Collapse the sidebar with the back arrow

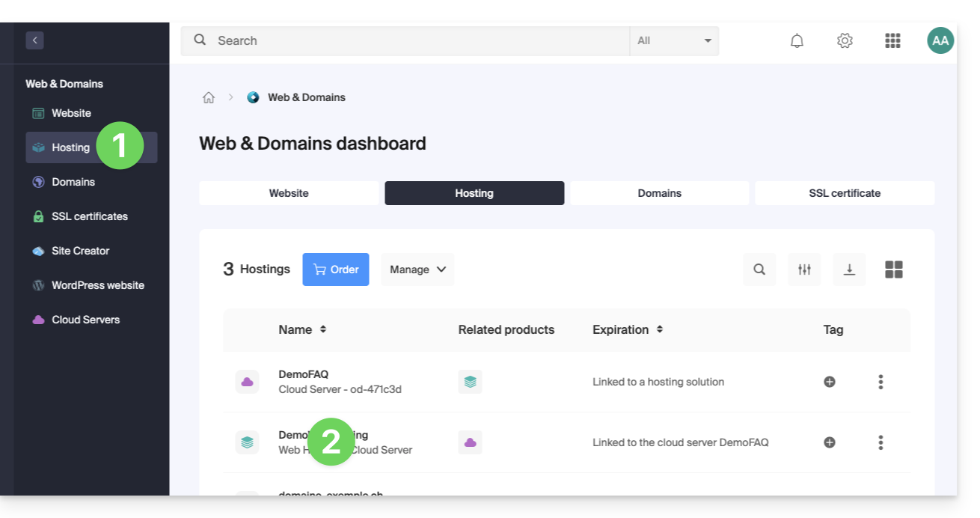click(34, 40)
